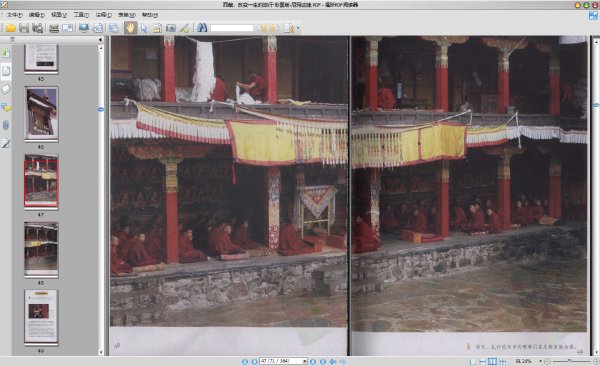
Task: Select the Hand tool
Action: click(130, 28)
